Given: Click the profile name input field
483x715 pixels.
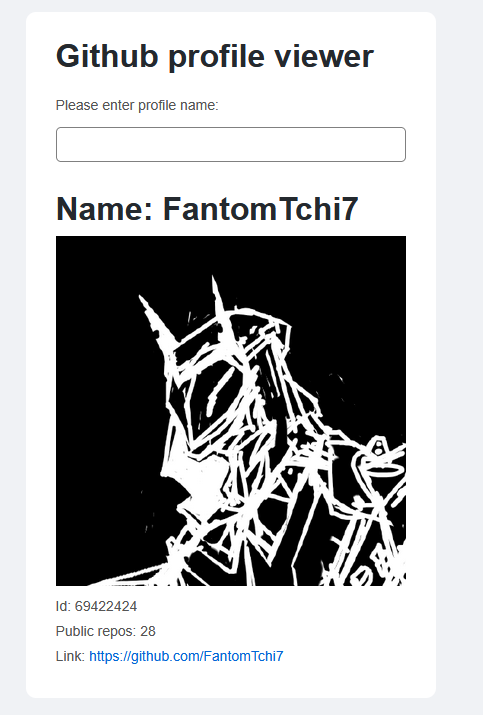Looking at the screenshot, I should tap(231, 145).
